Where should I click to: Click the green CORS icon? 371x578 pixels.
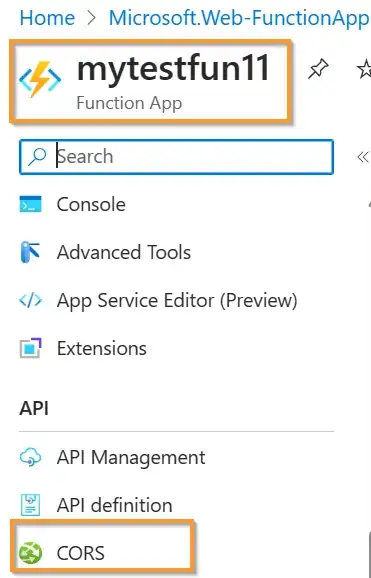pyautogui.click(x=30, y=553)
